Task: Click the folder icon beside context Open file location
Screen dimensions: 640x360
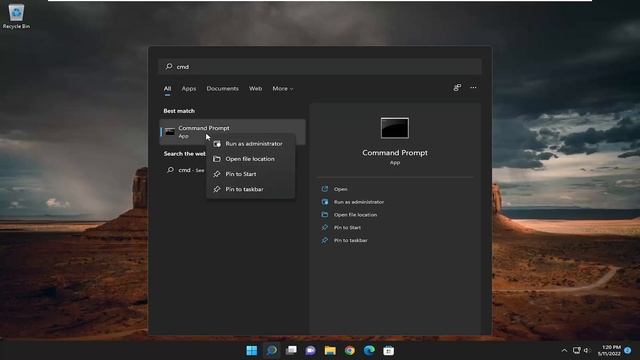Action: tap(217, 159)
